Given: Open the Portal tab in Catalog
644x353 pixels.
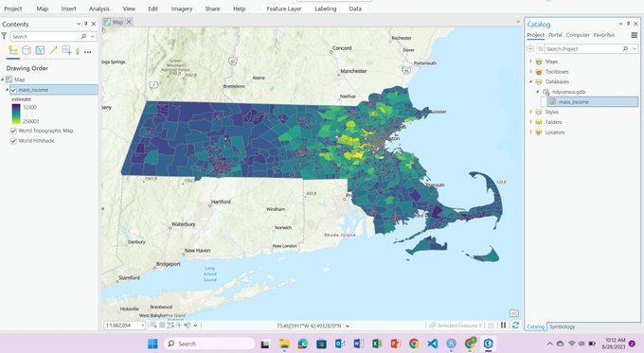Looking at the screenshot, I should point(555,35).
